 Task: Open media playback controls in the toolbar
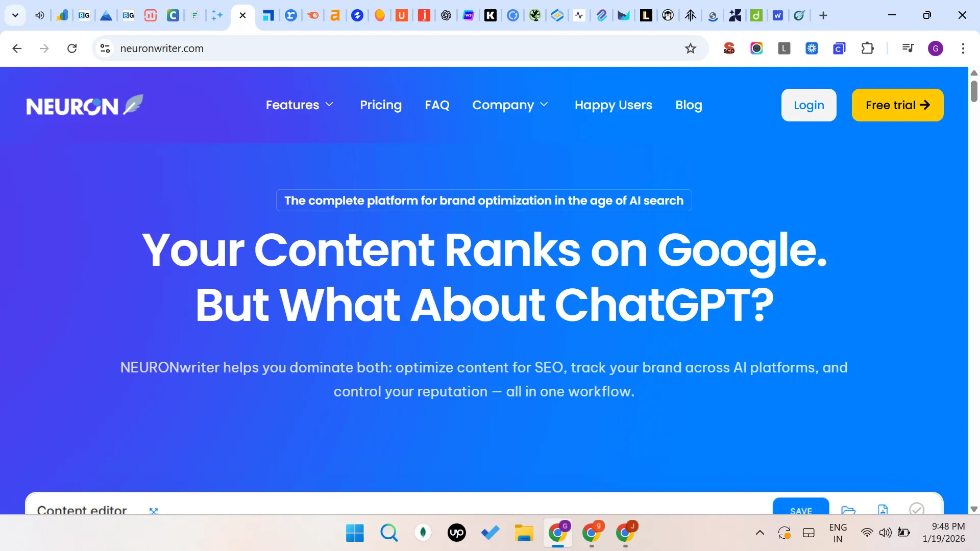[x=908, y=48]
